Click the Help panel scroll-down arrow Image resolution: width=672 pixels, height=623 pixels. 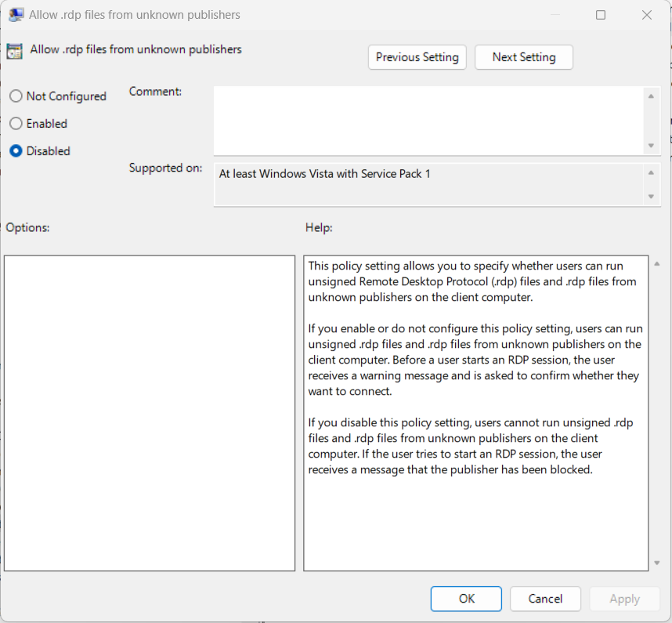click(x=657, y=563)
